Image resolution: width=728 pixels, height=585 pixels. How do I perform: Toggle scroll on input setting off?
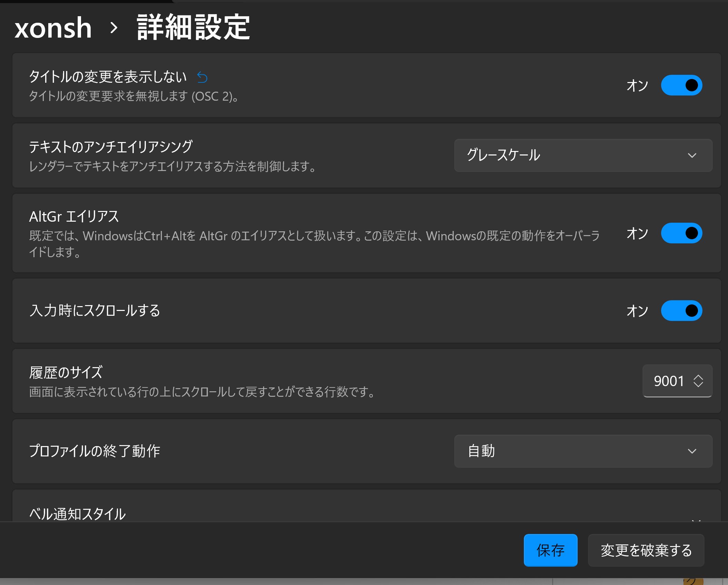681,311
